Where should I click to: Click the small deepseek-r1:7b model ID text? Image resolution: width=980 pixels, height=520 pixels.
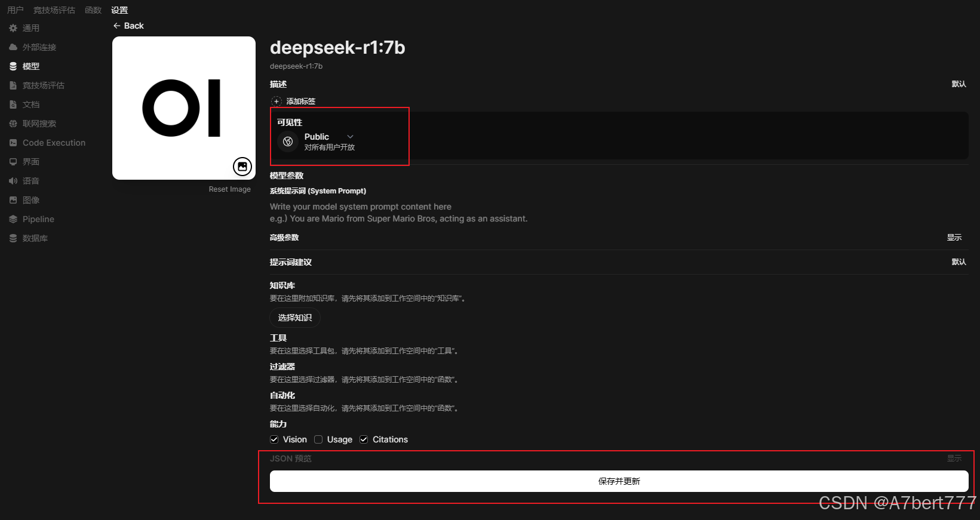click(x=296, y=66)
